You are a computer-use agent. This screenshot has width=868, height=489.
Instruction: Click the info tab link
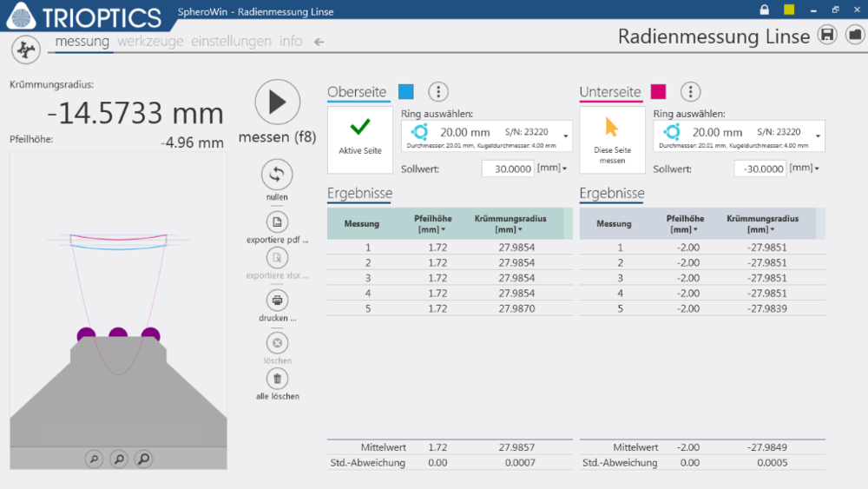tap(291, 41)
